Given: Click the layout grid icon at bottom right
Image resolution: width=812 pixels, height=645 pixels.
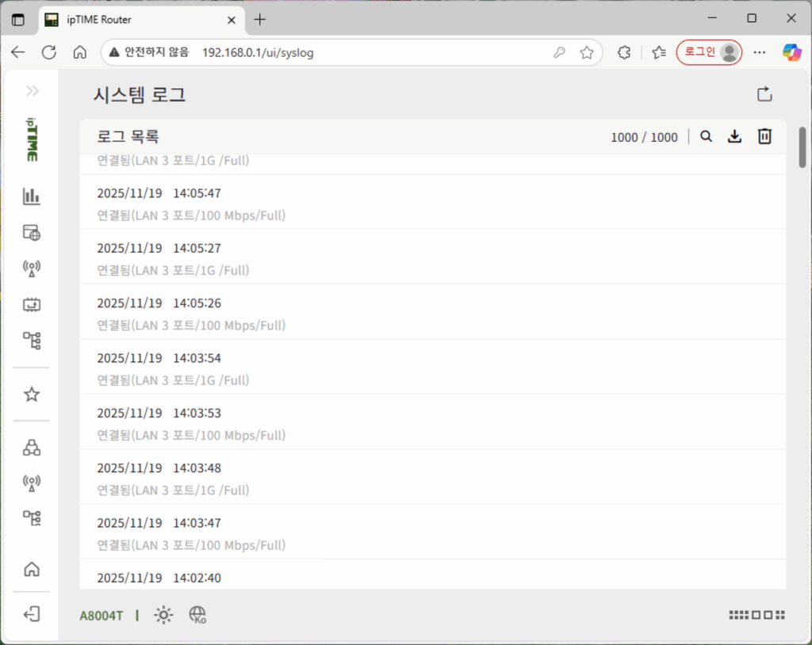Looking at the screenshot, I should click(756, 616).
